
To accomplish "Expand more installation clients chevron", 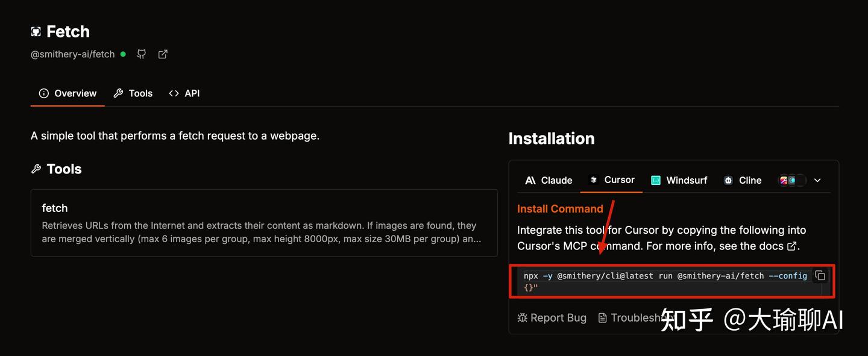I will click(x=817, y=180).
